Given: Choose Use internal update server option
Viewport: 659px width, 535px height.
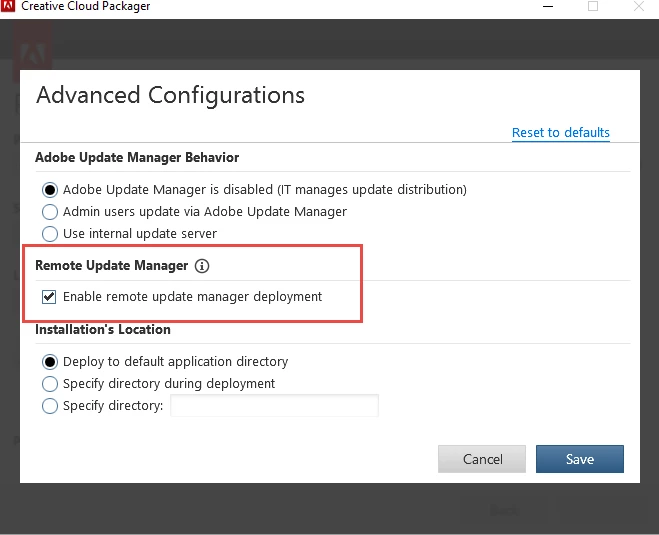Looking at the screenshot, I should (50, 234).
